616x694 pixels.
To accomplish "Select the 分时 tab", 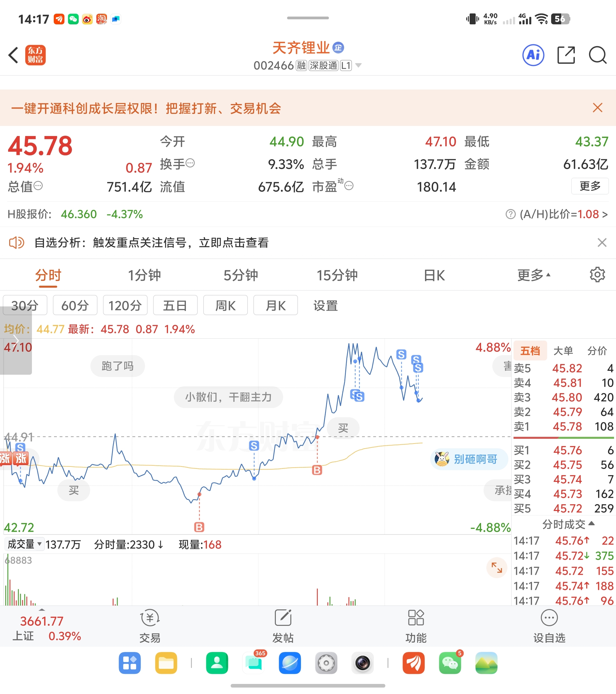I will (48, 275).
